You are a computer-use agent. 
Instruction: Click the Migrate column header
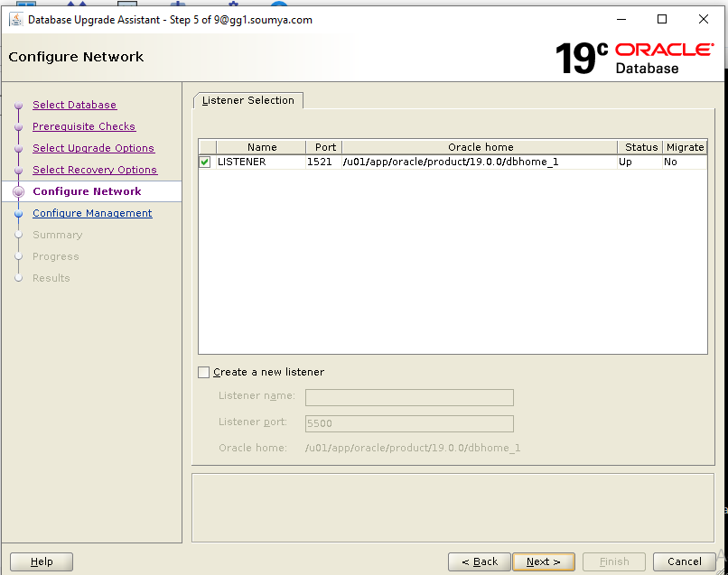(685, 147)
